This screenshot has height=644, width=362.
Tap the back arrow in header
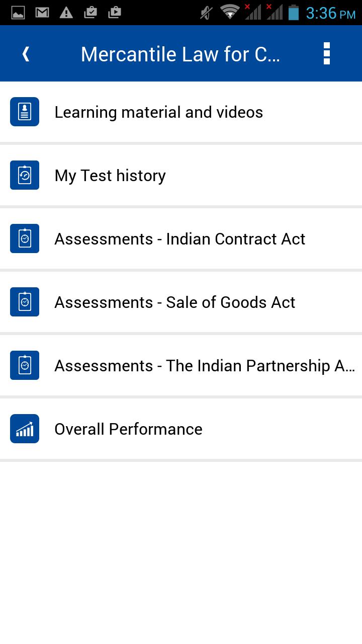(26, 54)
